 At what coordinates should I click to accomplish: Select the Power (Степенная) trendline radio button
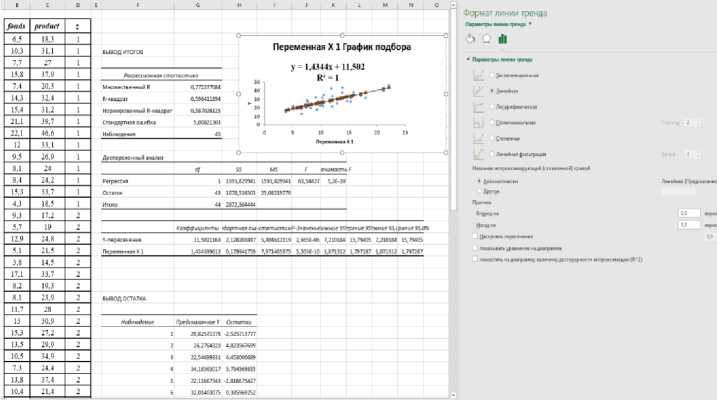point(492,139)
